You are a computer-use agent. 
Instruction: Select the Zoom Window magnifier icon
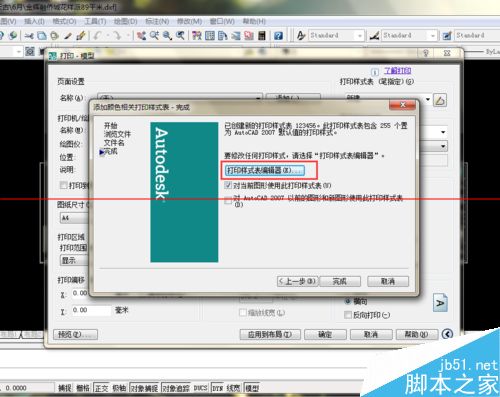coord(167,35)
